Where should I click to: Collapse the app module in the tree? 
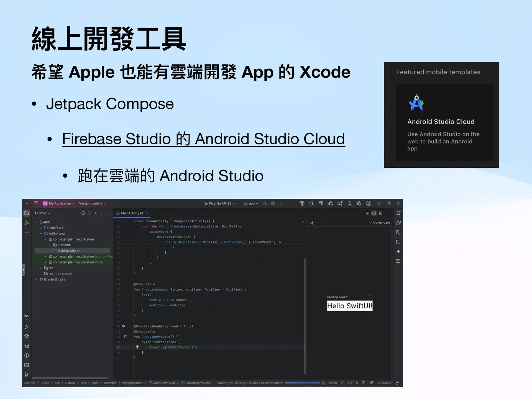coord(36,222)
